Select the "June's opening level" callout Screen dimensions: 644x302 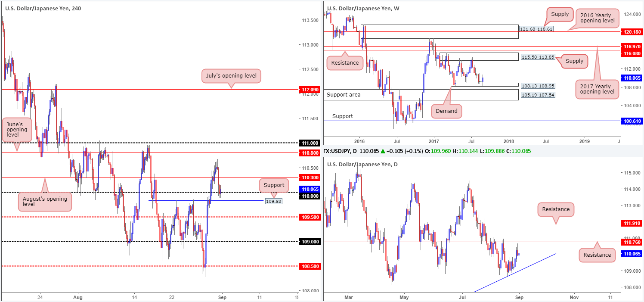pos(17,130)
